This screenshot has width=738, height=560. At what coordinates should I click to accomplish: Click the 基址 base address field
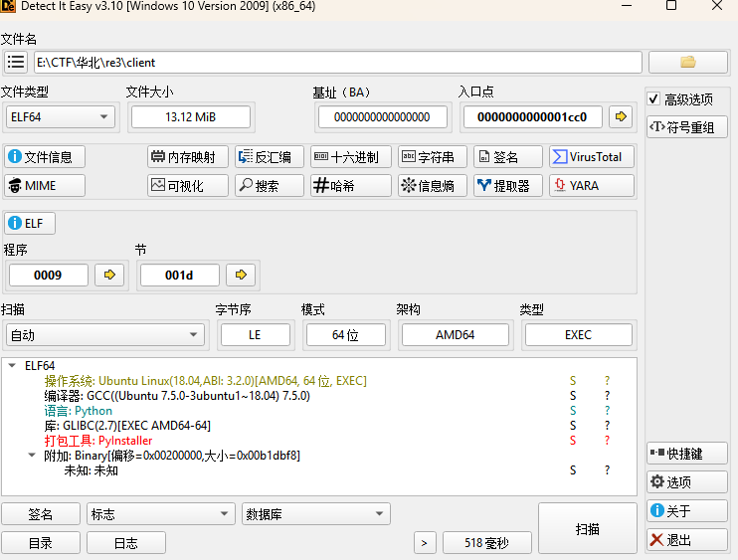pyautogui.click(x=382, y=116)
